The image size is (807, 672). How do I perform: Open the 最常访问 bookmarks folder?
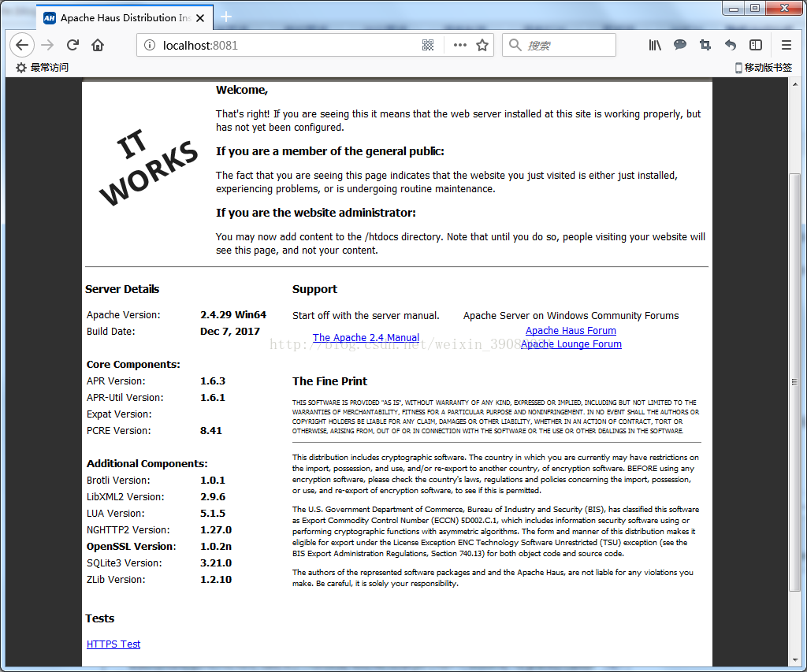(x=43, y=68)
